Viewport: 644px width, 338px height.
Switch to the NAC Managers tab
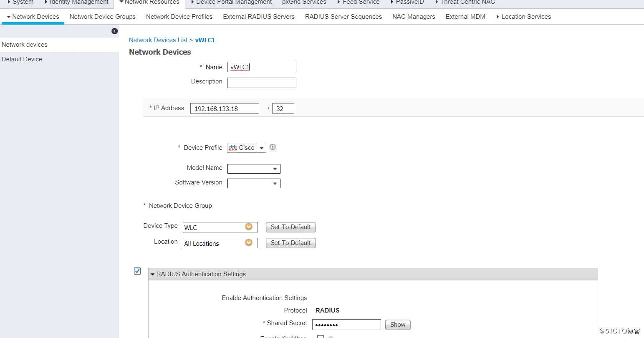tap(414, 17)
